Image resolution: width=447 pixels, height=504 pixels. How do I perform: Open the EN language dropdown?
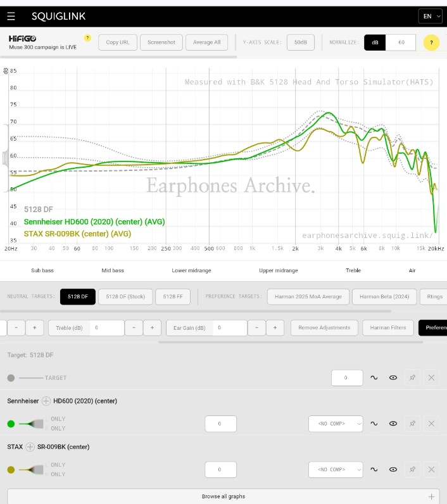tap(431, 16)
